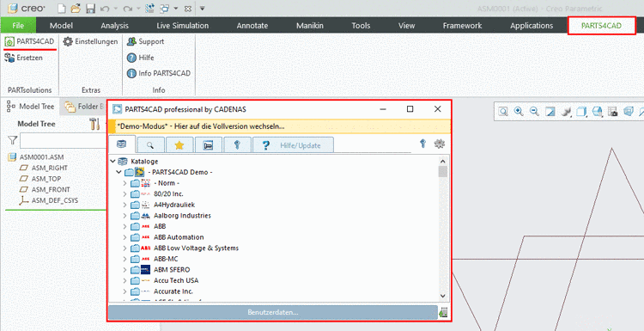Select ASM0001.ASM in the model tree

(36, 157)
